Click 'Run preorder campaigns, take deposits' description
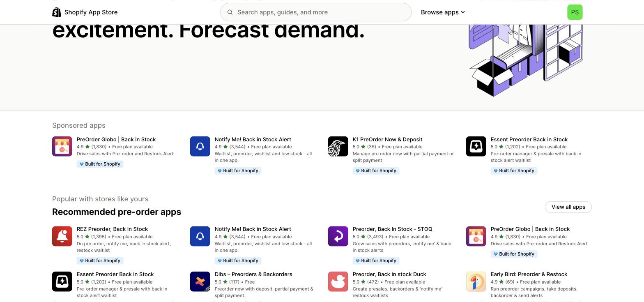 click(x=534, y=292)
